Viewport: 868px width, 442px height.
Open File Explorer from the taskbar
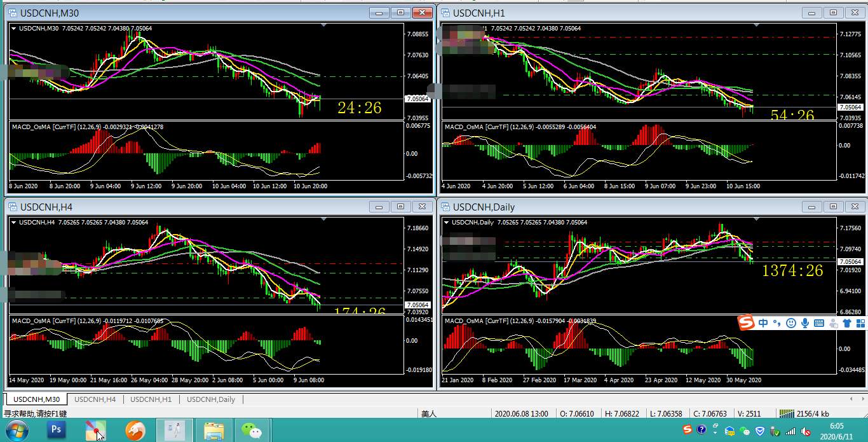pos(214,431)
